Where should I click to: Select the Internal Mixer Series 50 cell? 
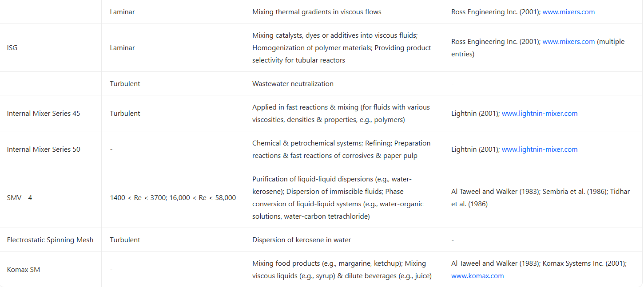tap(44, 149)
